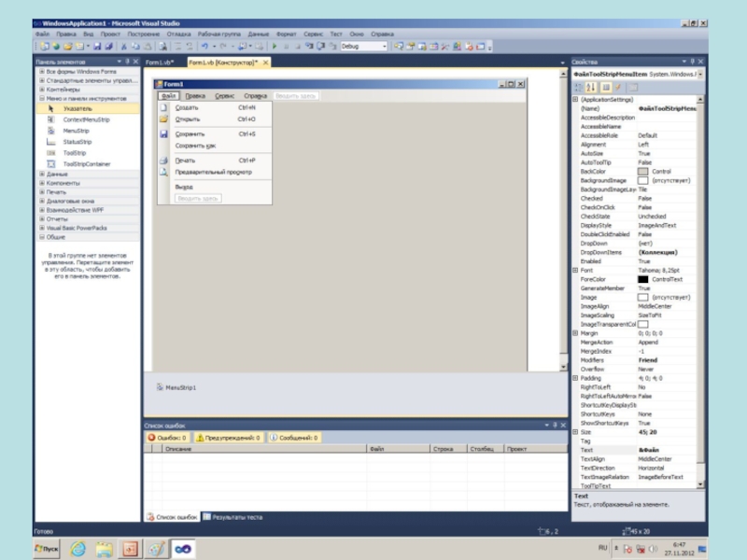Switch to the Form1.vb code tab
Image resolution: width=747 pixels, height=560 pixels.
[160, 62]
